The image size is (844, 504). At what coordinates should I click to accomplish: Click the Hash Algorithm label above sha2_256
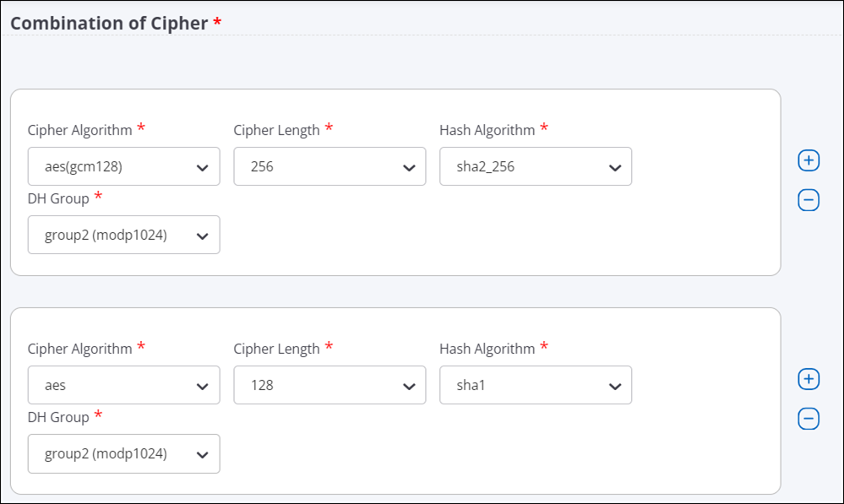[x=487, y=130]
